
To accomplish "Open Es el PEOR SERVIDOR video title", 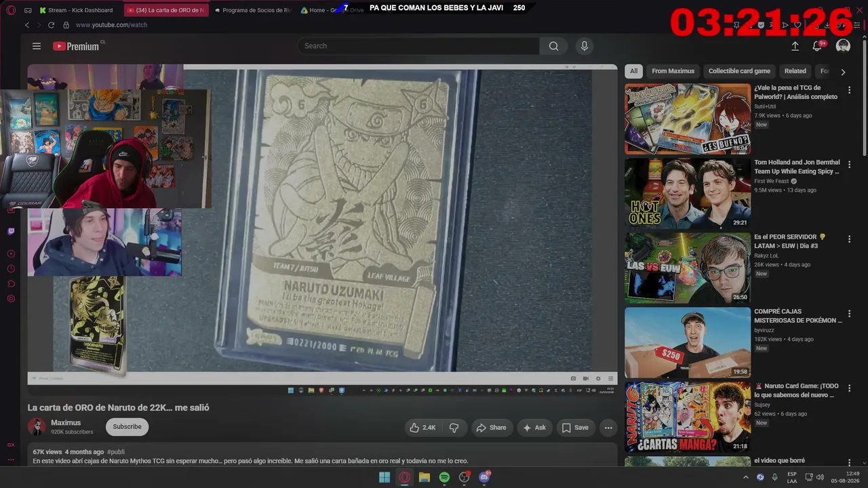I will 790,242.
